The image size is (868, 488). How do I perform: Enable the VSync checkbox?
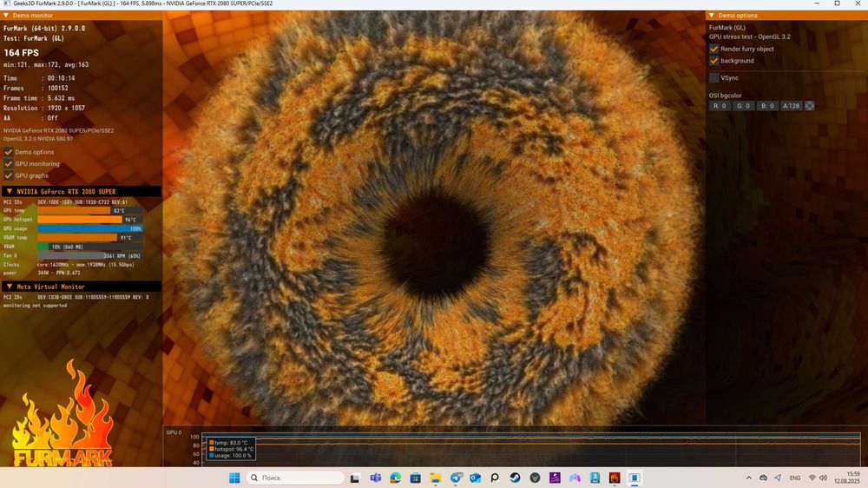[714, 77]
